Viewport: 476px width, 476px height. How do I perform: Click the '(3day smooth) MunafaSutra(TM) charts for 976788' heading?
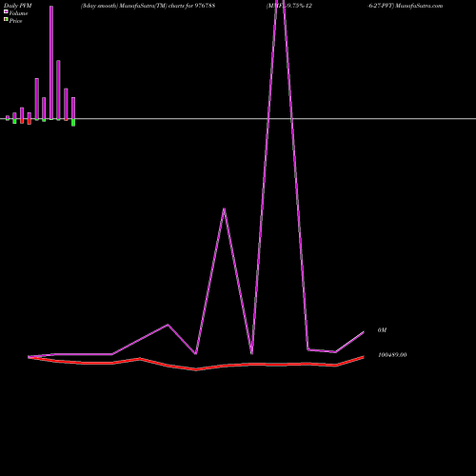point(148,6)
